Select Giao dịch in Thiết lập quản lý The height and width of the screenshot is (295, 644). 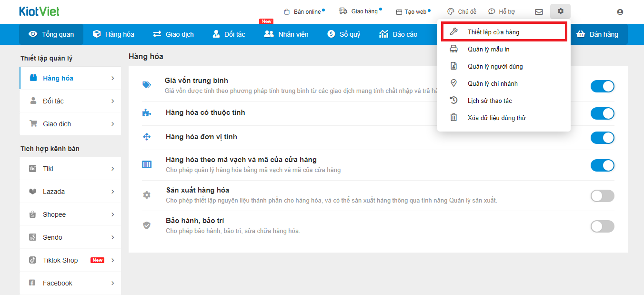[x=57, y=124]
